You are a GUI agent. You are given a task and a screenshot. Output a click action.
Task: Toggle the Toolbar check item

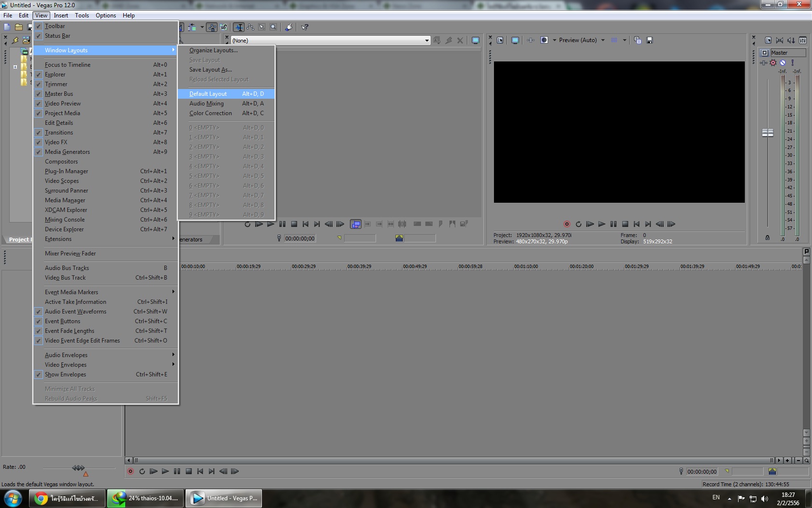[x=105, y=26]
